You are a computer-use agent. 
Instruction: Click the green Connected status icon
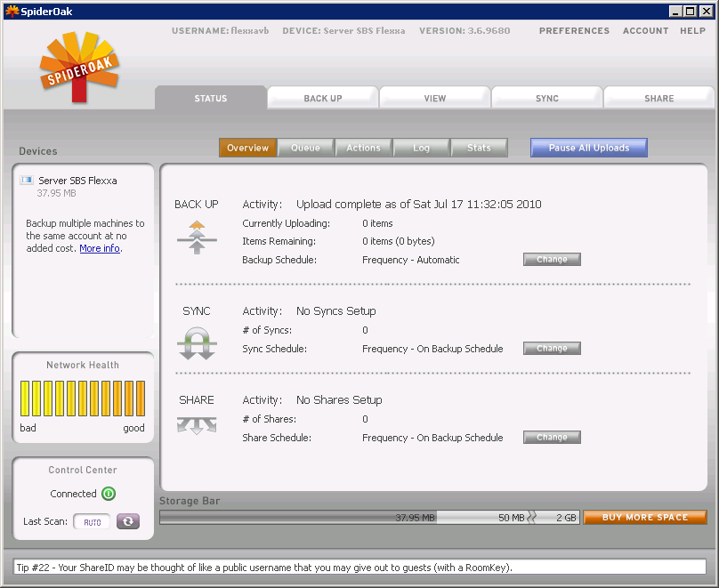(x=109, y=494)
